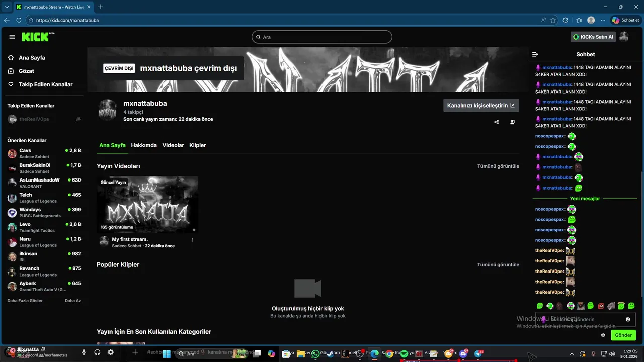Open options menu for My first stream

point(192,240)
